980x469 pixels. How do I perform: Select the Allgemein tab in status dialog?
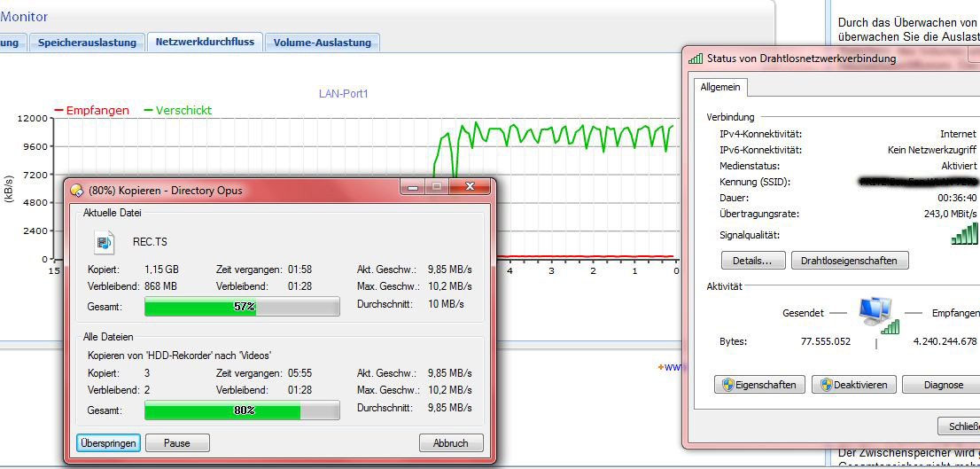[720, 87]
